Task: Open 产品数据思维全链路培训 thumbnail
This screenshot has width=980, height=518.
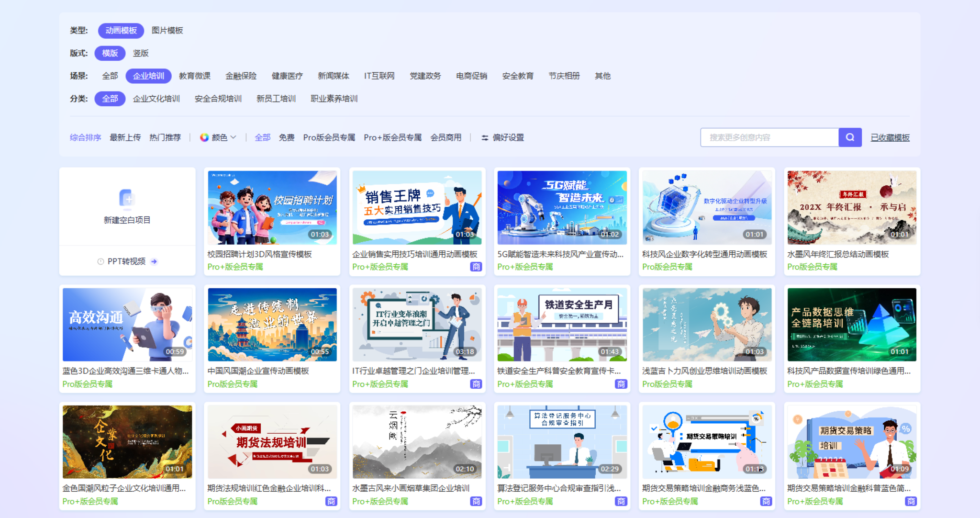Action: pos(852,325)
